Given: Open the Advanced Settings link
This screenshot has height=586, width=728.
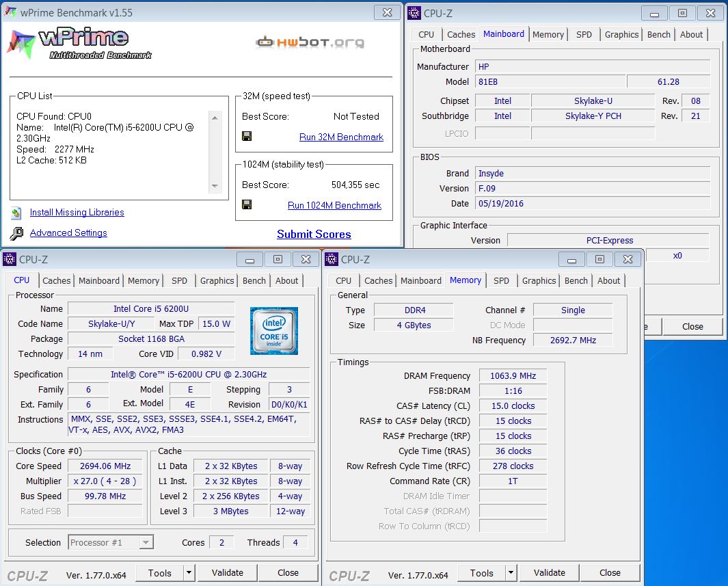Looking at the screenshot, I should pyautogui.click(x=68, y=232).
